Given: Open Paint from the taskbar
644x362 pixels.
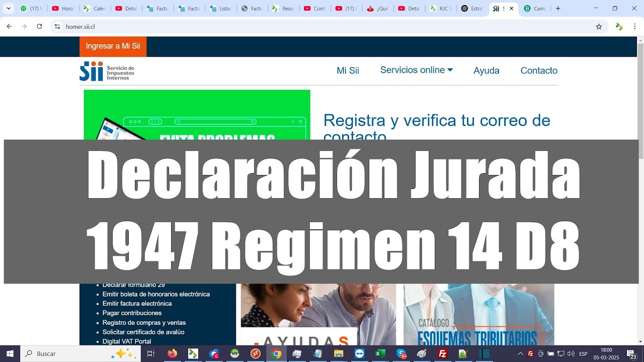Looking at the screenshot, I should (422, 354).
